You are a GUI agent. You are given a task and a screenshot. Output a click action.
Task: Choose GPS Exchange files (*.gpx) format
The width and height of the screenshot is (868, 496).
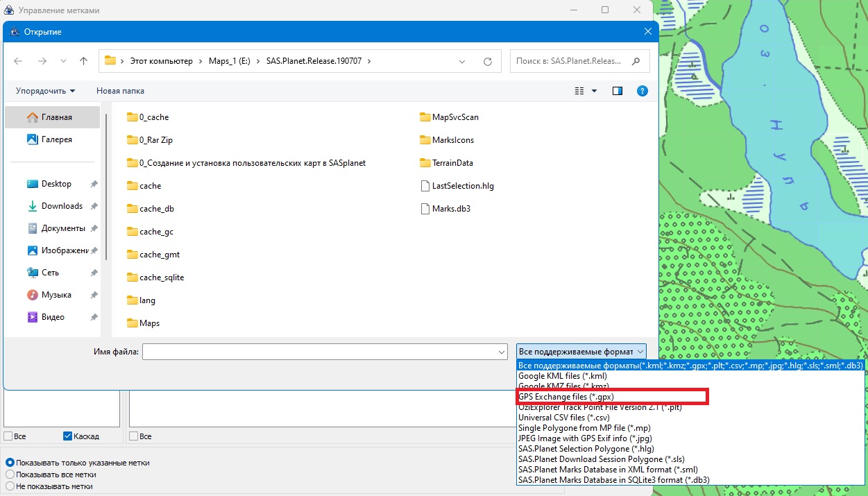tap(565, 397)
